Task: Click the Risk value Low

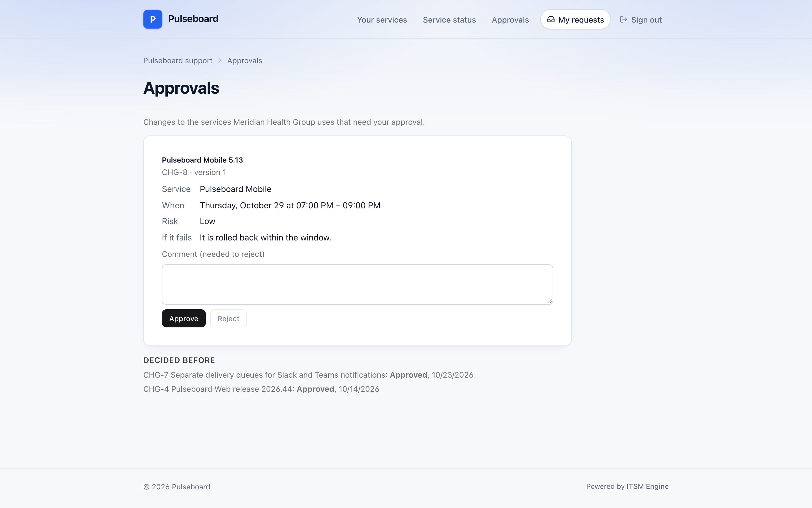Action: click(x=207, y=221)
